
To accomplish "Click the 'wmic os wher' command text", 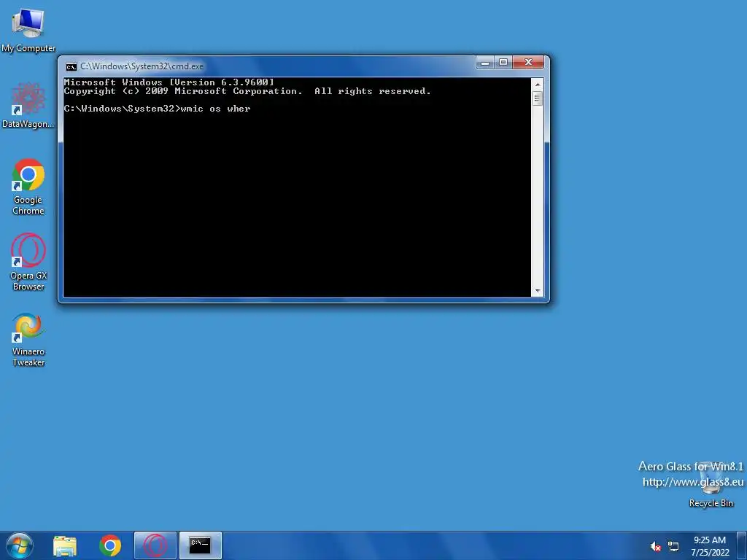I will coord(216,109).
